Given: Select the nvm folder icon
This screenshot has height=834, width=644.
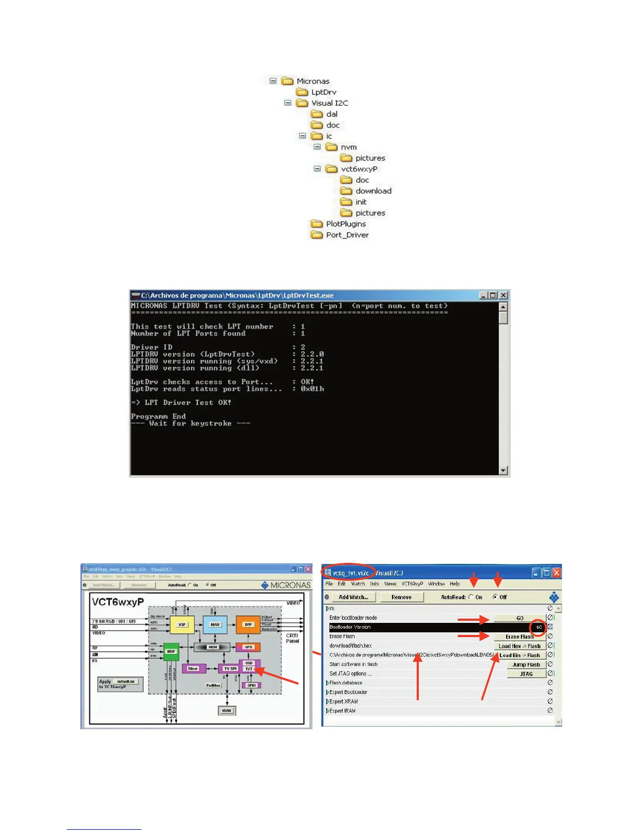Looking at the screenshot, I should [x=331, y=147].
